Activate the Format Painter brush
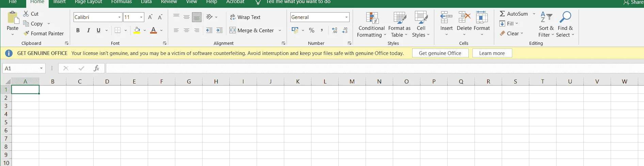 tap(26, 33)
